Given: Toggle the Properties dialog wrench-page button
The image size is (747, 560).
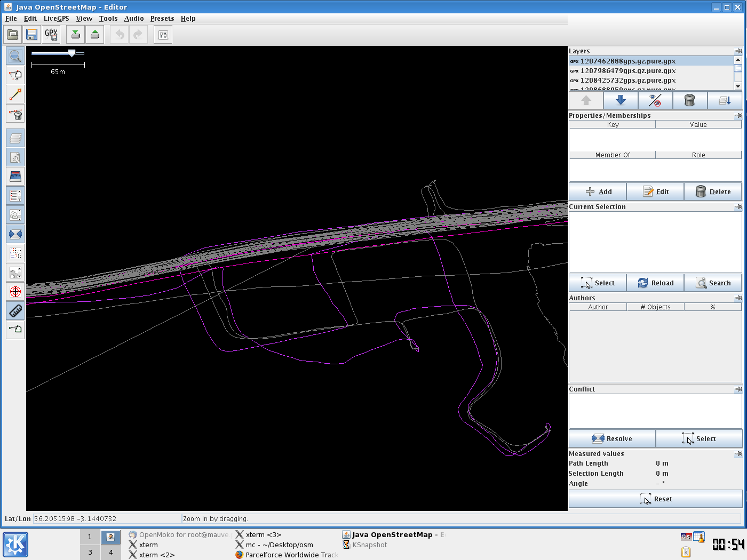Looking at the screenshot, I should [x=15, y=157].
